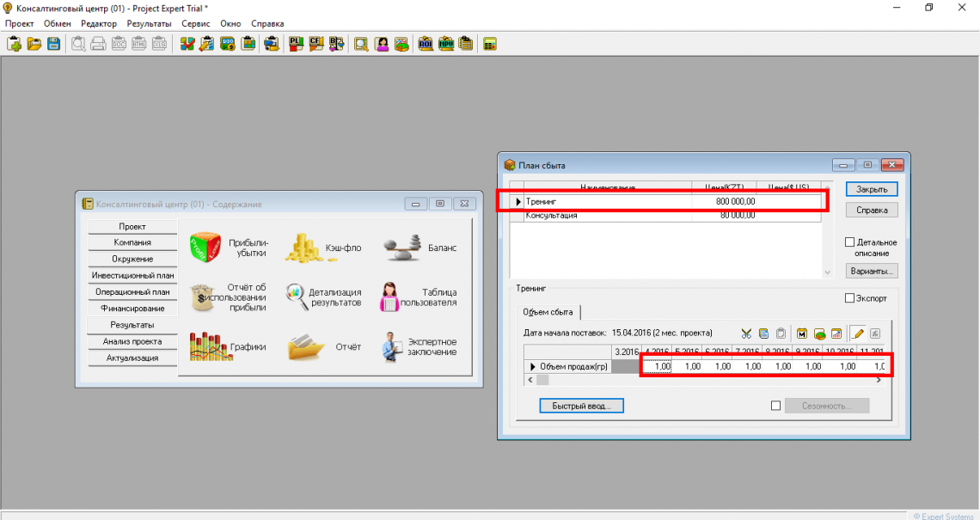Click the NPV toolbar icon
Screen dimensions: 980x520
(x=446, y=44)
